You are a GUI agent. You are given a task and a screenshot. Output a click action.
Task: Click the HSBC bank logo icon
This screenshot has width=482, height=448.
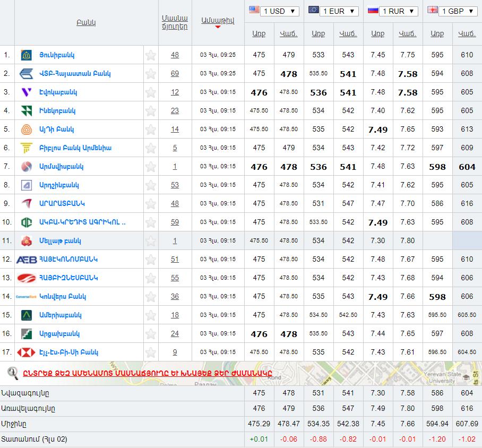click(x=26, y=352)
